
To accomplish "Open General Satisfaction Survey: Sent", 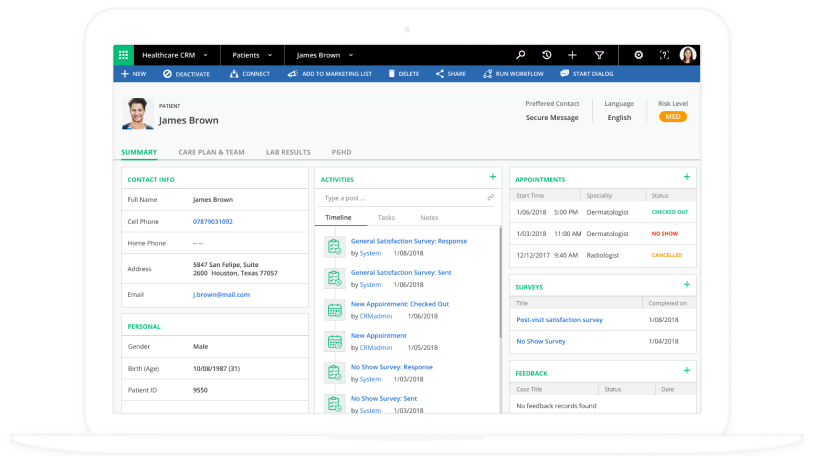I will click(401, 273).
